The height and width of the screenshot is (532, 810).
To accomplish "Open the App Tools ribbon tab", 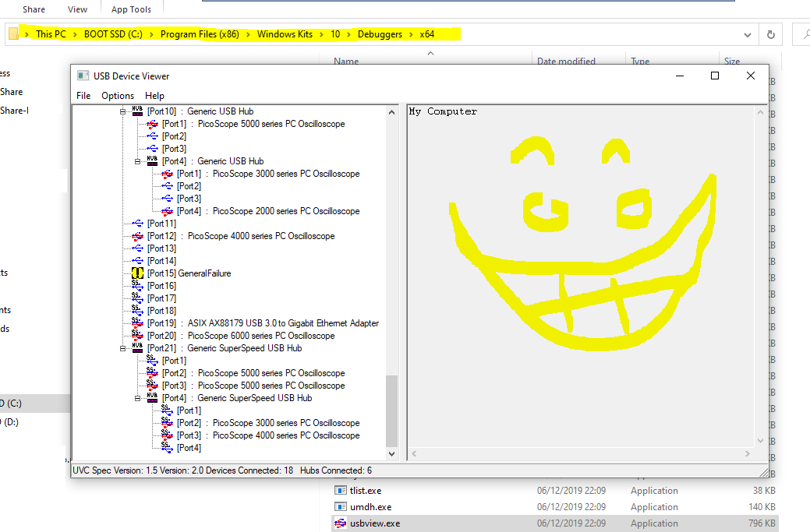I will coord(131,9).
